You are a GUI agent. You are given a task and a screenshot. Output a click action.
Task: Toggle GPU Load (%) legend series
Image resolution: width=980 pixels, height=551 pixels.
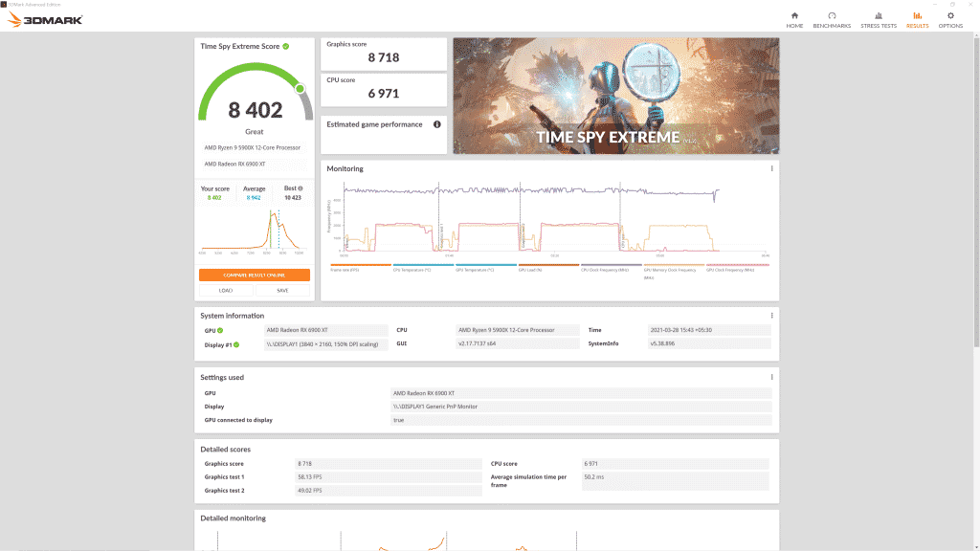tap(548, 268)
